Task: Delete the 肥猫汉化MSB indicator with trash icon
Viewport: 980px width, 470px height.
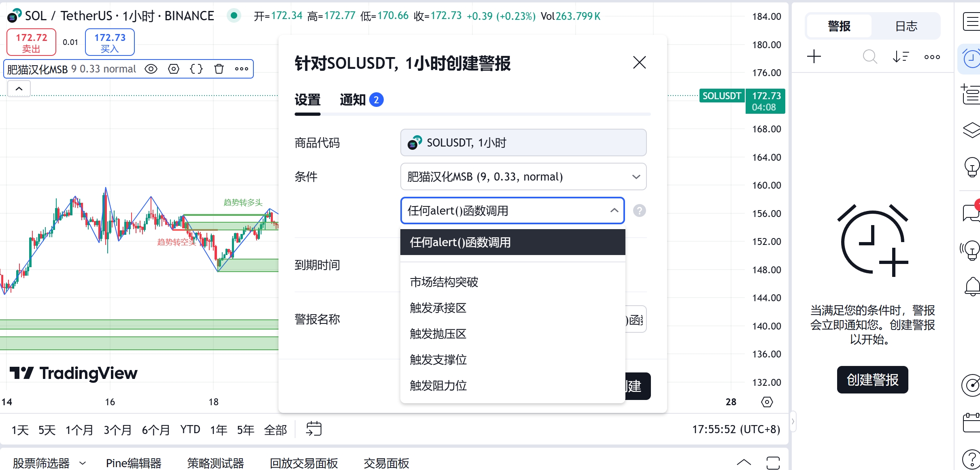Action: pyautogui.click(x=219, y=69)
